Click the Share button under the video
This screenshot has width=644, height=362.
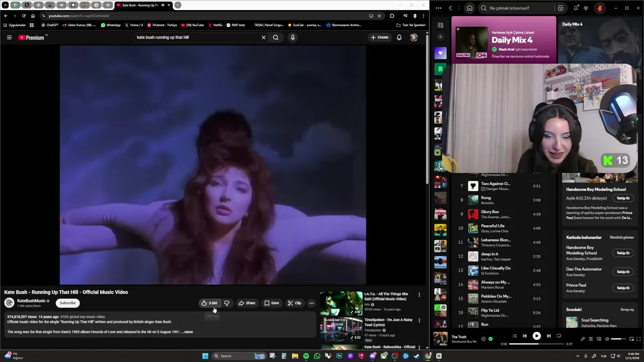tap(247, 303)
